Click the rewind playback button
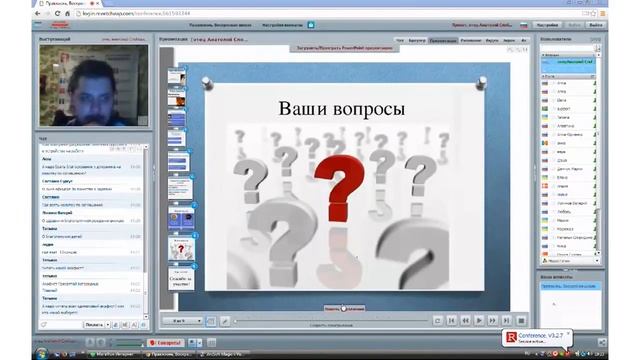640x360 pixels. [x=465, y=321]
